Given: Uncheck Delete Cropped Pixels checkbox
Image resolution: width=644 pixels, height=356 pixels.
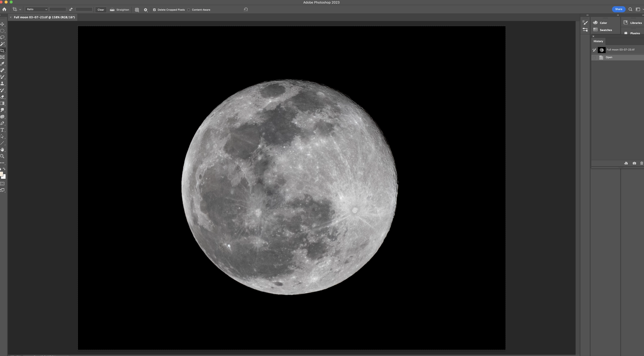Looking at the screenshot, I should click(154, 10).
